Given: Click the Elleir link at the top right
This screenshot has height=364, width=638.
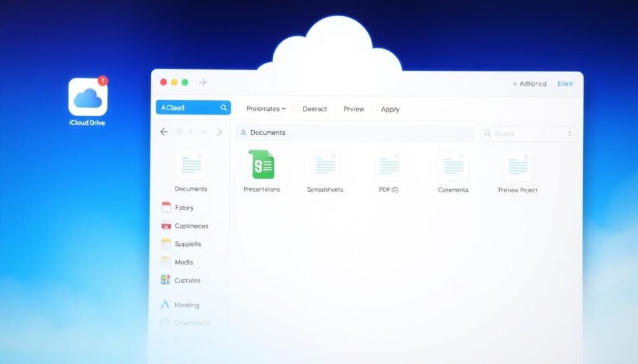Looking at the screenshot, I should click(x=564, y=83).
